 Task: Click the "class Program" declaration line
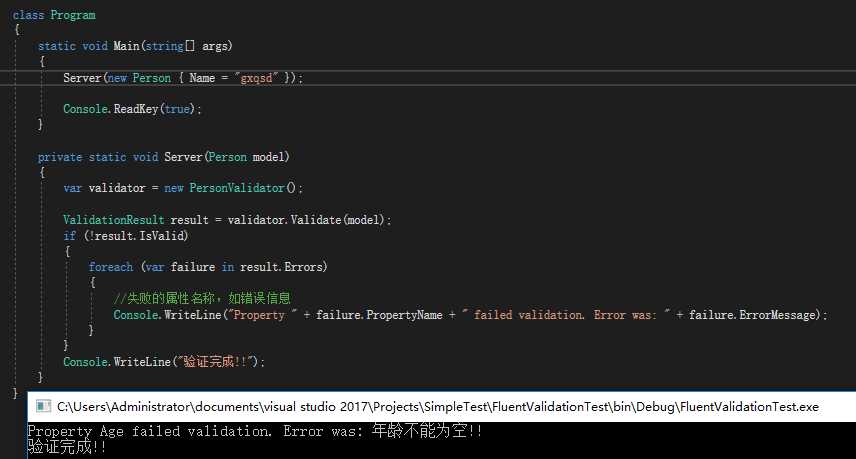point(54,15)
